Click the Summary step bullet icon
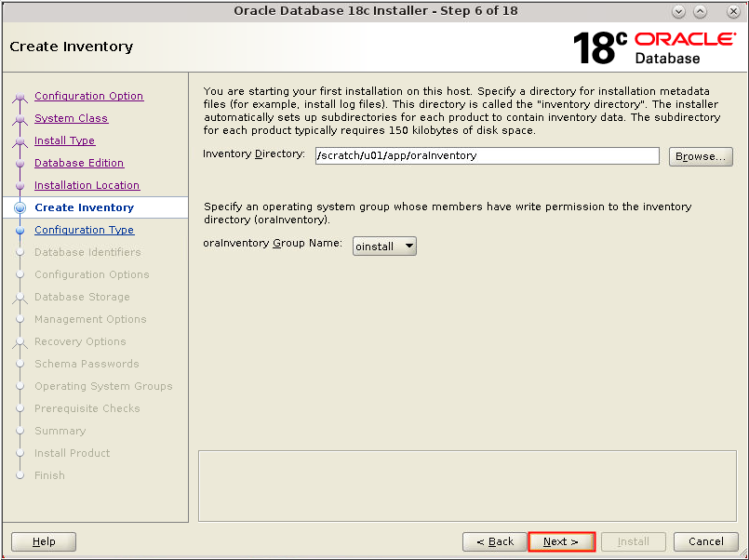 pos(21,431)
